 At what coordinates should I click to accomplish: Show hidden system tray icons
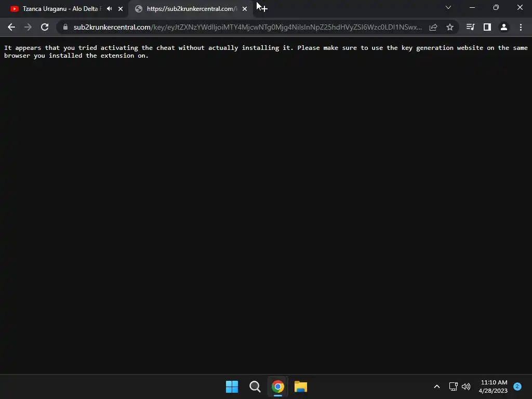pyautogui.click(x=437, y=387)
